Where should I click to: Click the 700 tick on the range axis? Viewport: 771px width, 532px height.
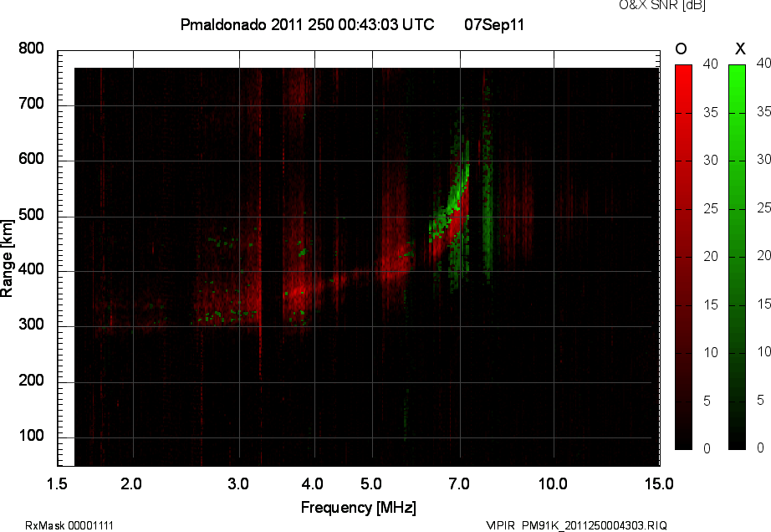point(31,104)
